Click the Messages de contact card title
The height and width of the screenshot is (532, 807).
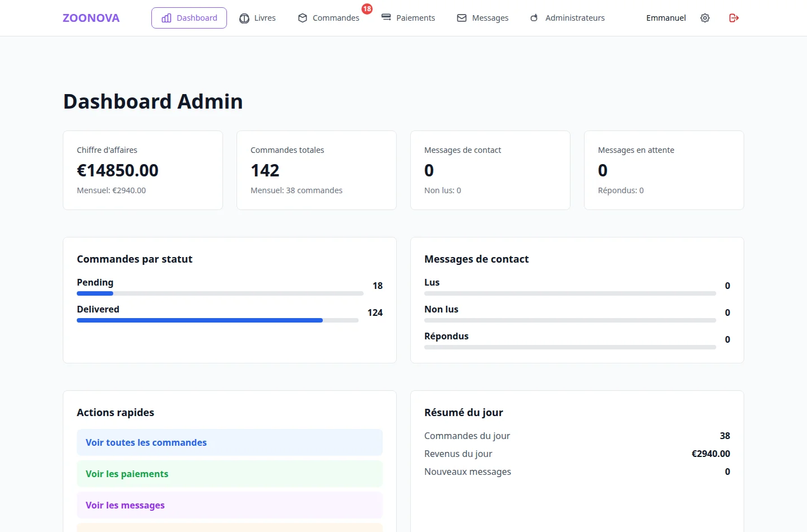[x=462, y=150]
